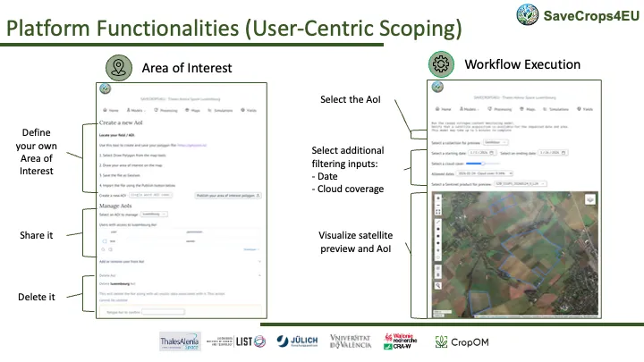Follow the polygon tool hyperlink in instructions

point(191,145)
